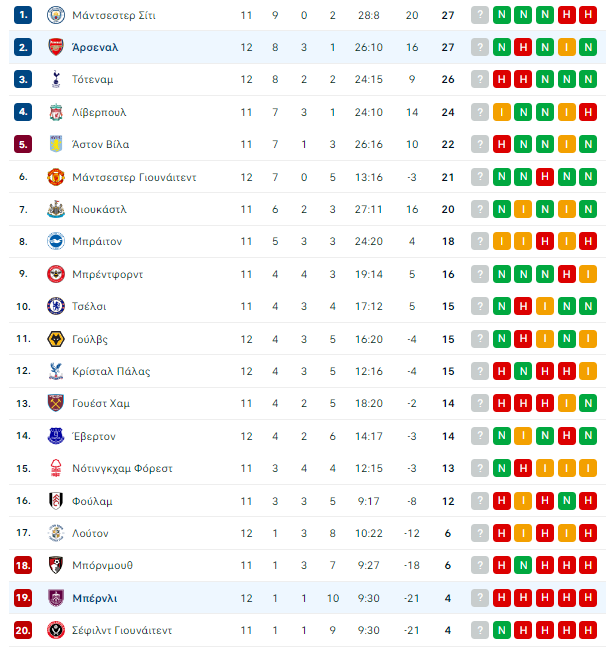Open the Νότιγχαμ Φόρεστ team link
Screen dimensions: 613x647
click(122, 468)
